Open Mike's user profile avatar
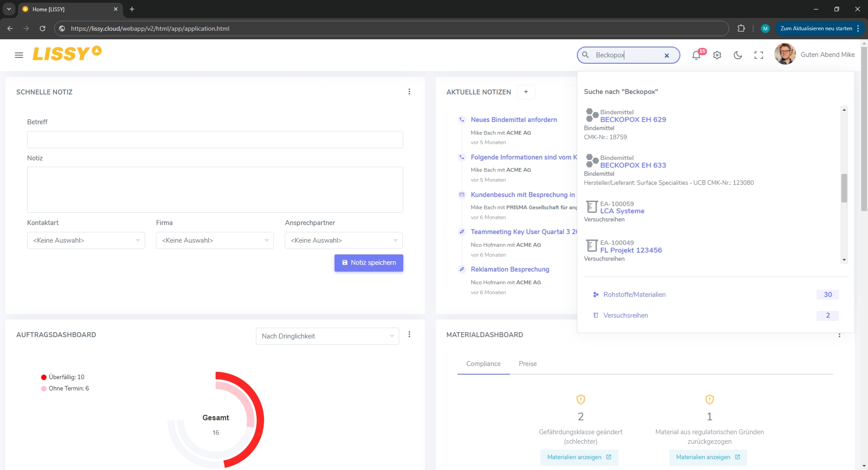 pyautogui.click(x=785, y=54)
